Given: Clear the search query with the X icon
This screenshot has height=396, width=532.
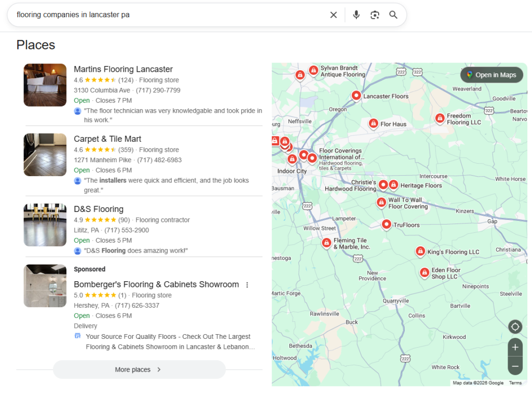Looking at the screenshot, I should point(334,15).
